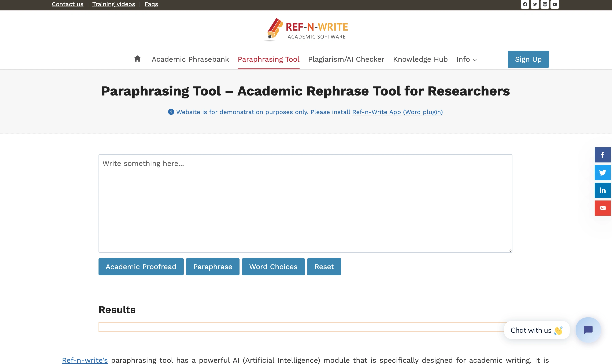
Task: Click the Academic Proofread button
Action: pos(141,267)
